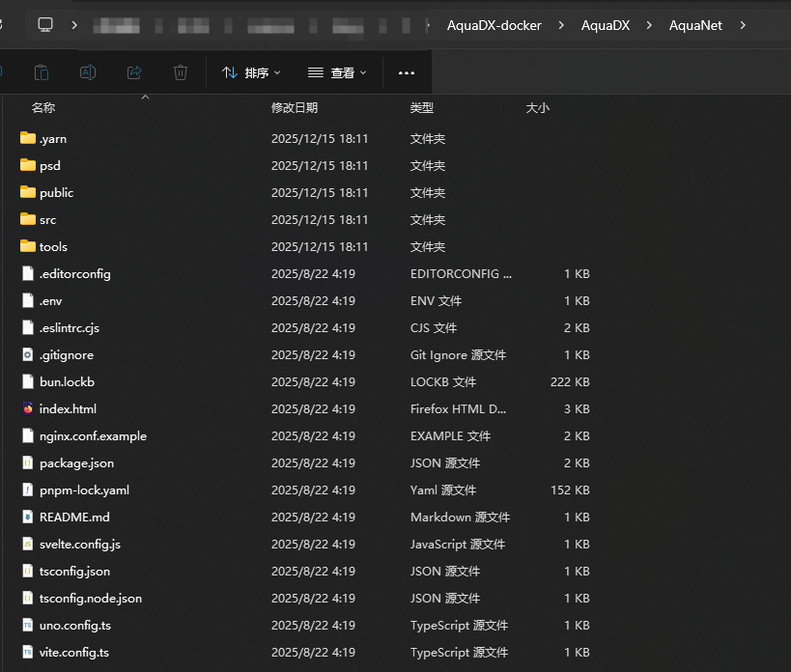The height and width of the screenshot is (672, 791).
Task: Click the package.json file icon
Action: coord(28,462)
